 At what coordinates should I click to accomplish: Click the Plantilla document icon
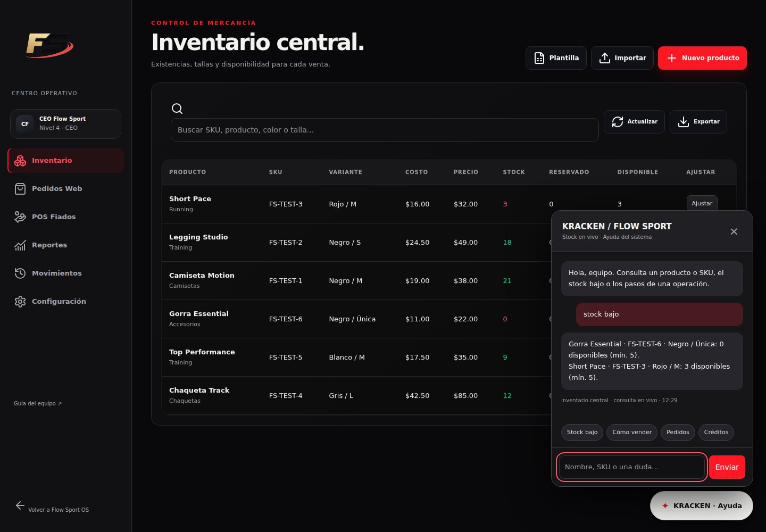[539, 58]
